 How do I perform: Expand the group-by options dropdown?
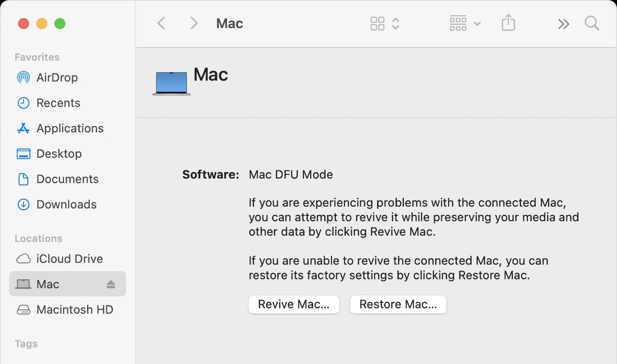[465, 23]
